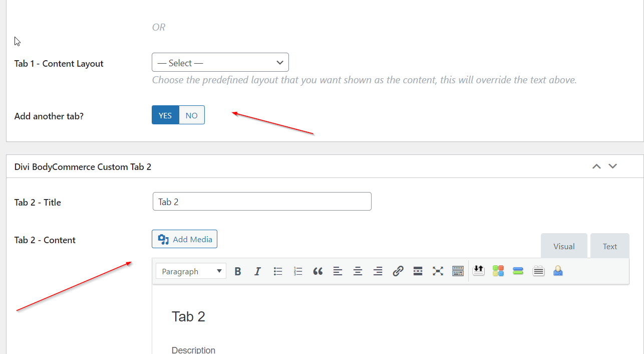
Task: Toggle bold formatting in Tab 2 editor
Action: (238, 271)
